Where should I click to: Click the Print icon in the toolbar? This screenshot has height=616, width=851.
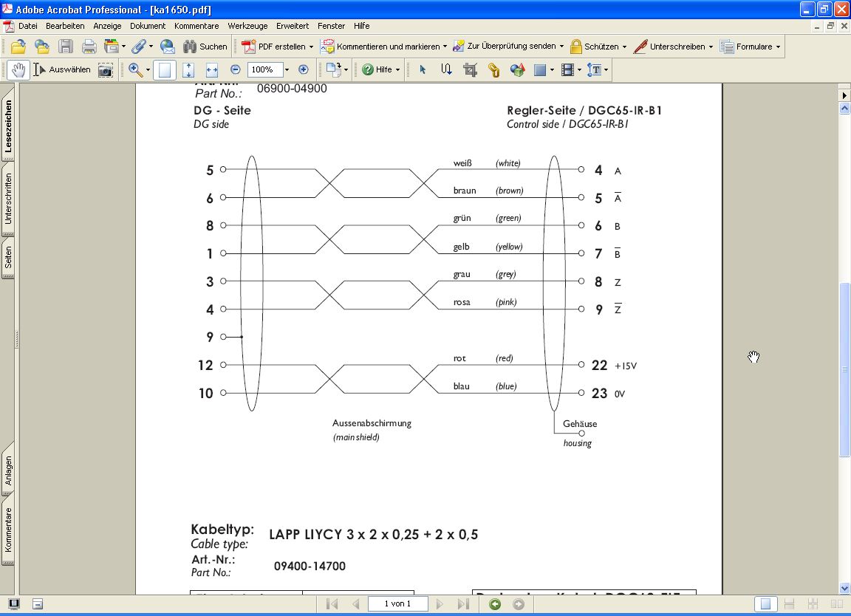pyautogui.click(x=89, y=47)
